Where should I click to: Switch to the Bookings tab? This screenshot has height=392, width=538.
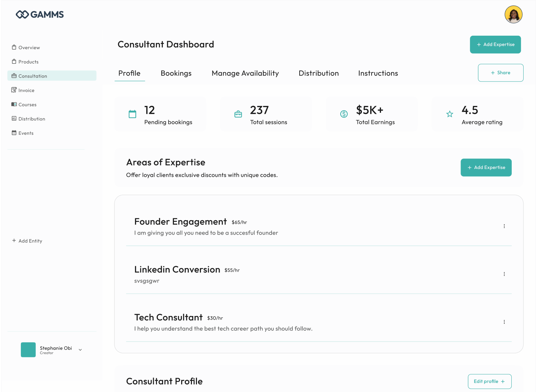176,73
